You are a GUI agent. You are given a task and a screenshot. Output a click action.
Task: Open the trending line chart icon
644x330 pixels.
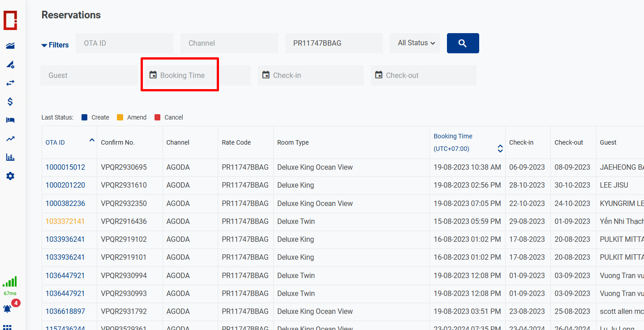coord(10,139)
